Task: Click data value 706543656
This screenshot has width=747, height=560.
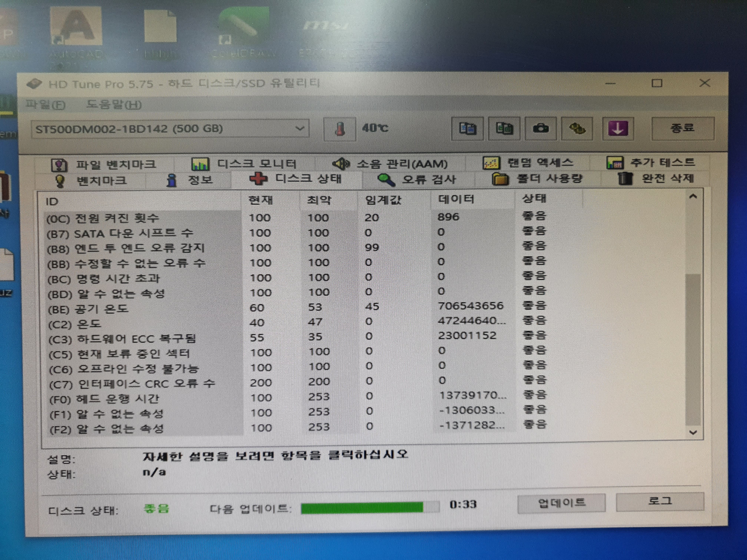Action: (x=470, y=306)
